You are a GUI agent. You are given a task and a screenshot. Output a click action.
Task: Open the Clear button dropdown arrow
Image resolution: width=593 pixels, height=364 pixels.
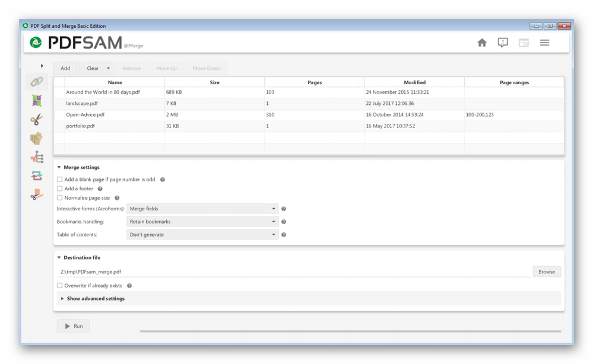(x=108, y=68)
